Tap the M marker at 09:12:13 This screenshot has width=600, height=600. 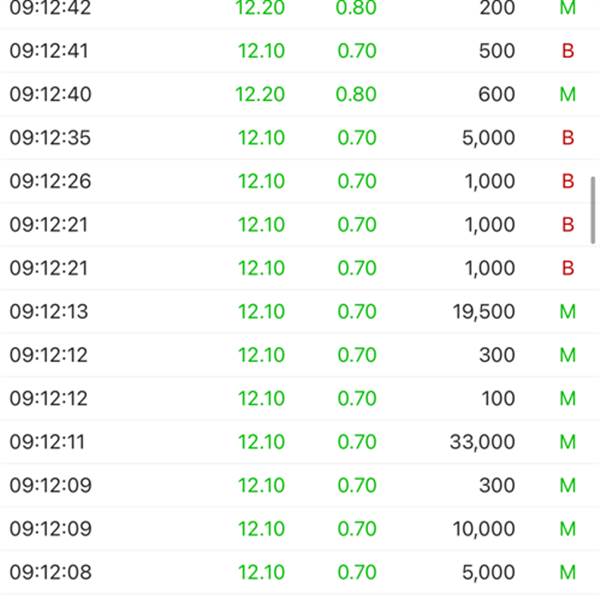[568, 312]
